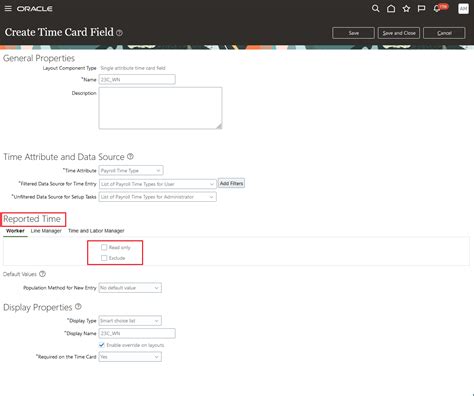Click the Layout Component Type label

[x=69, y=68]
